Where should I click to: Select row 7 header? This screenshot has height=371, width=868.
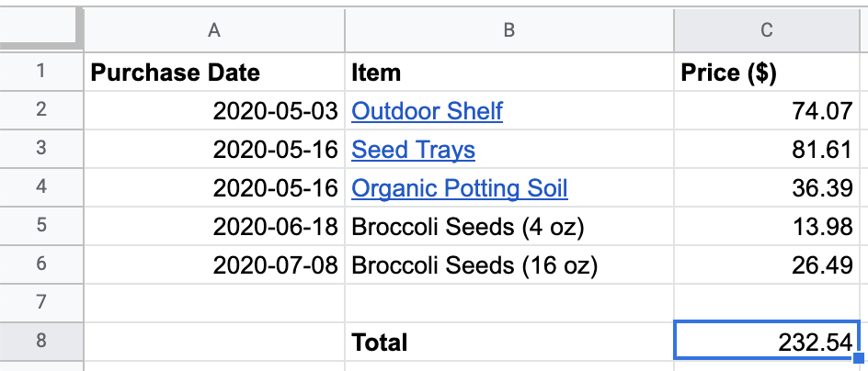(x=41, y=303)
